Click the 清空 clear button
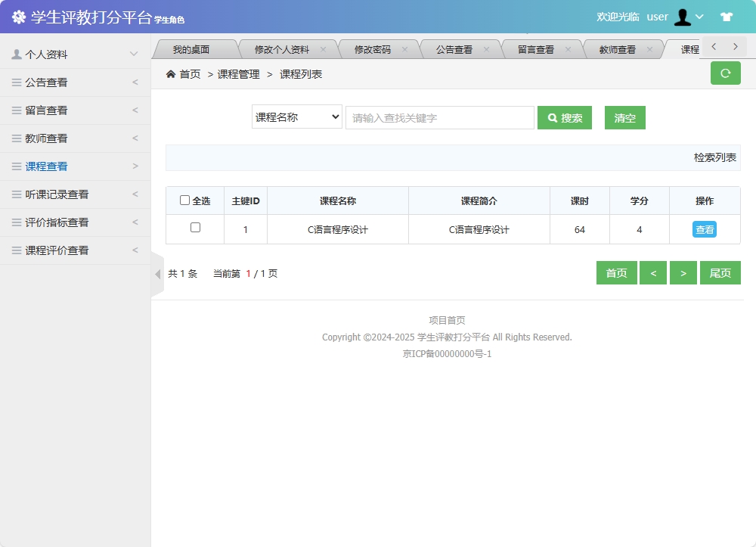Image resolution: width=756 pixels, height=547 pixels. coord(624,117)
